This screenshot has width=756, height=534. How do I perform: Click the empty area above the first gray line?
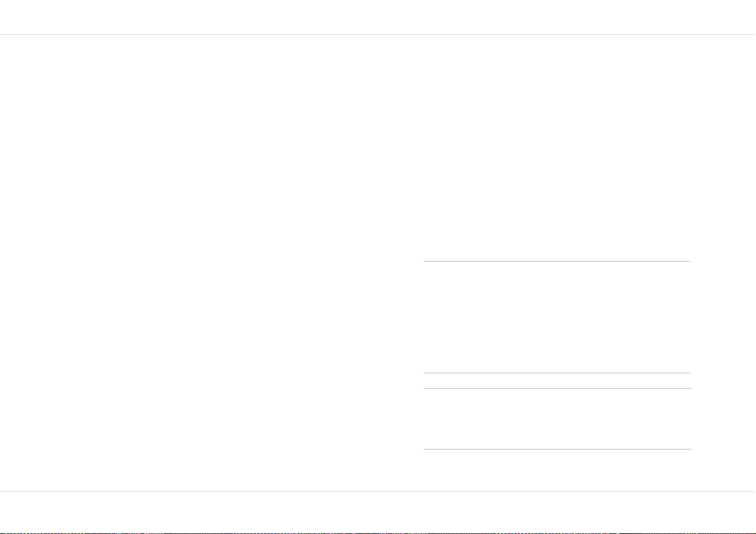[x=557, y=147]
